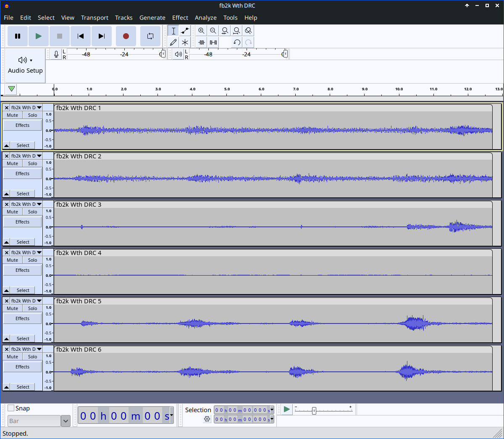This screenshot has width=504, height=439.
Task: Open track 2 name dropdown menu
Action: 26,156
